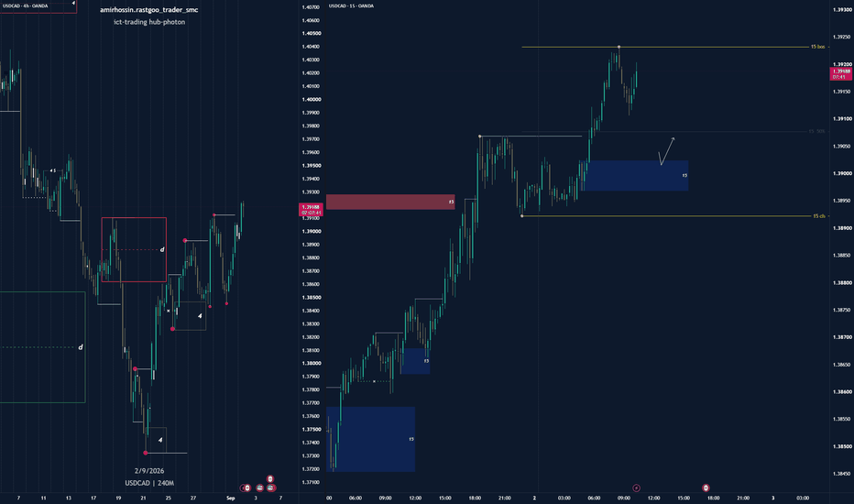The height and width of the screenshot is (504, 854).
Task: Click the USDCAD 15 OANDA symbol title
Action: point(351,6)
